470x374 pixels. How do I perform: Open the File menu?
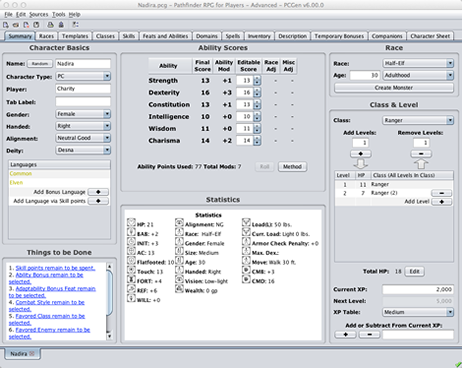click(x=8, y=14)
